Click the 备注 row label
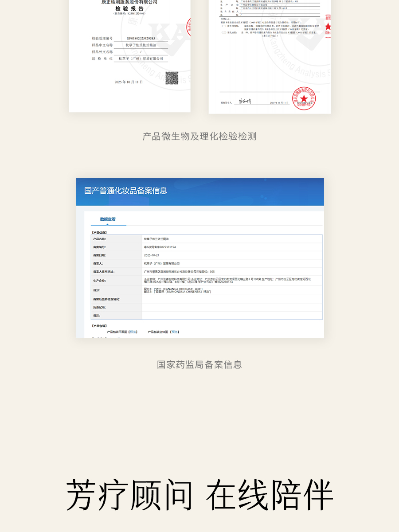This screenshot has height=532, width=399. pyautogui.click(x=97, y=316)
